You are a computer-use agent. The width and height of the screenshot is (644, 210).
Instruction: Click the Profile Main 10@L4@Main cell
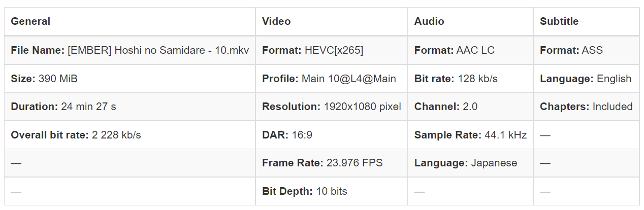click(329, 79)
